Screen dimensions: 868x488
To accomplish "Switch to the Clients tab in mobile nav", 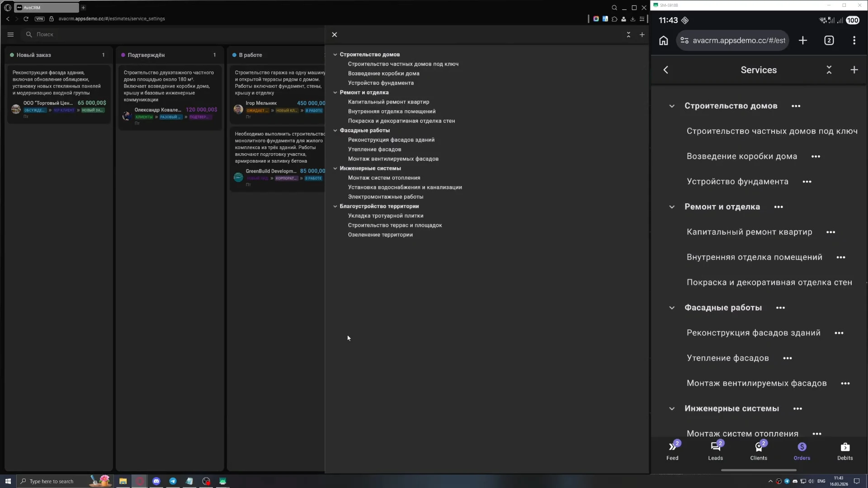I will pos(759,451).
